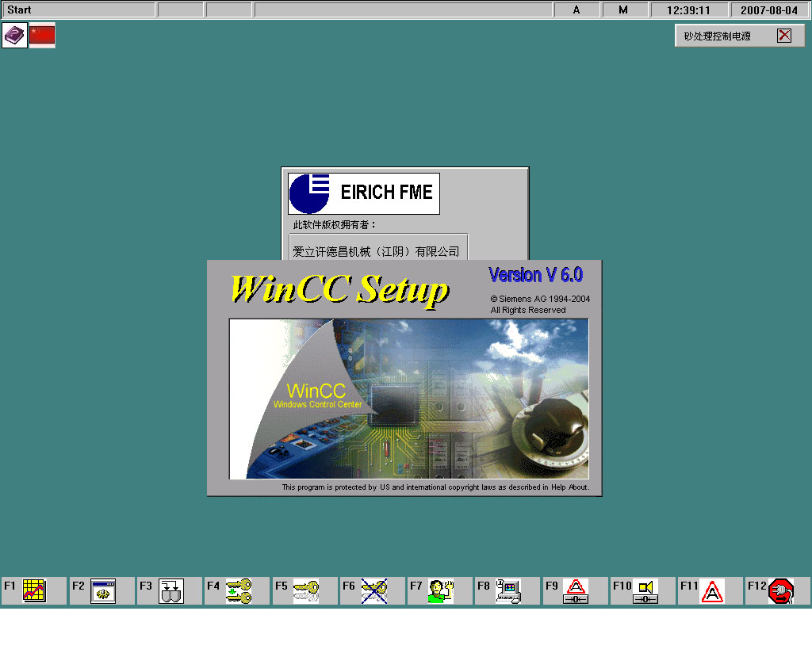Image resolution: width=812 pixels, height=653 pixels.
Task: Open the F3 hopper batching screen
Action: tap(171, 591)
